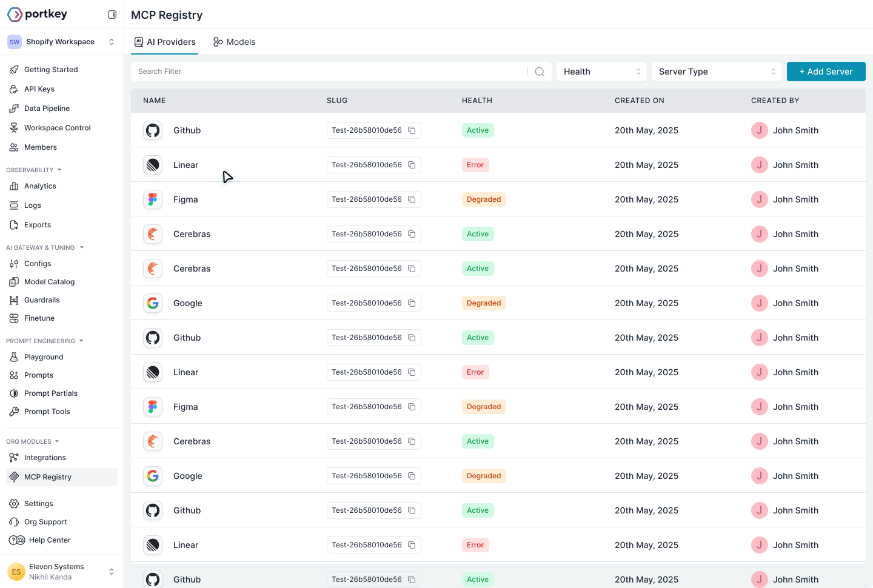Collapse the Observability section

(x=59, y=170)
